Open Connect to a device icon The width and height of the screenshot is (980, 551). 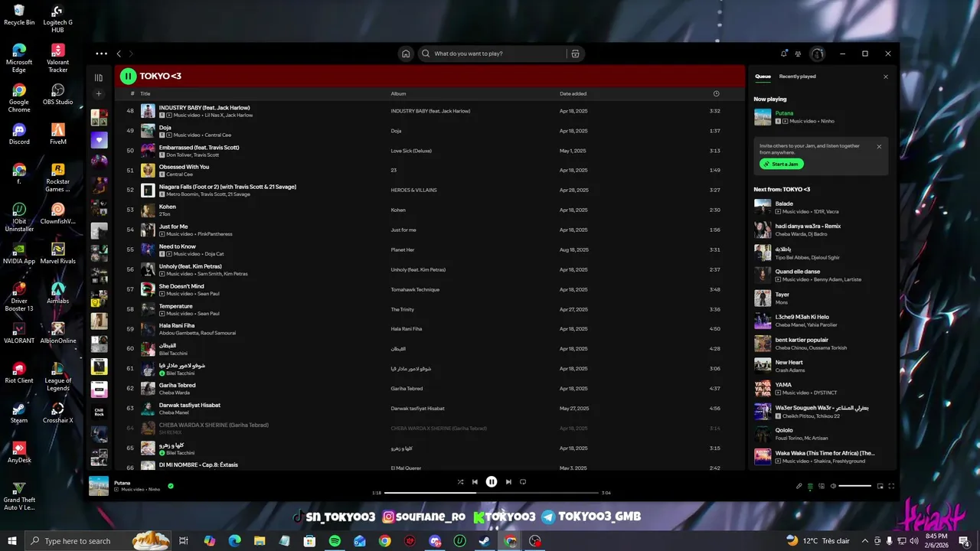pos(822,486)
